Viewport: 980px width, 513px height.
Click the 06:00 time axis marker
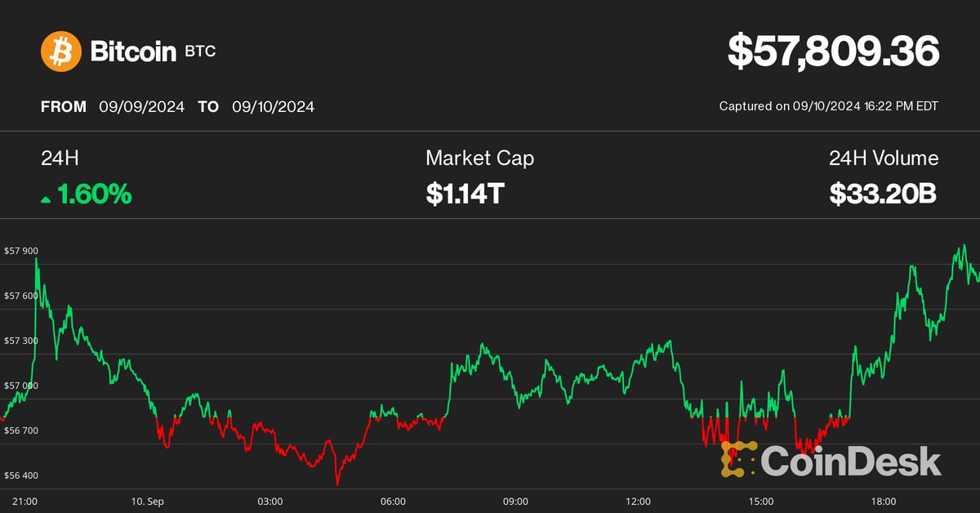(393, 501)
